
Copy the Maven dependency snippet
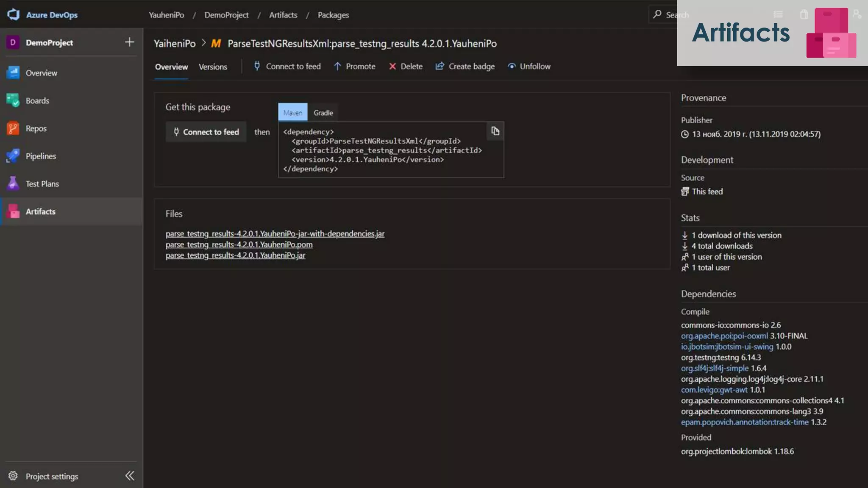[x=495, y=131]
